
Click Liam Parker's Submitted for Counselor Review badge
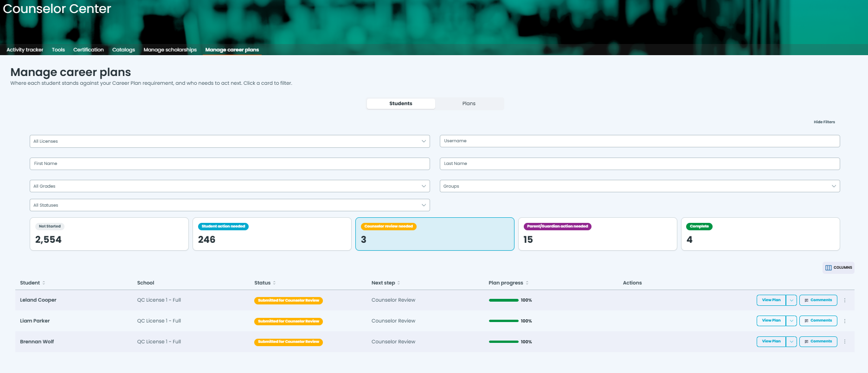(289, 321)
